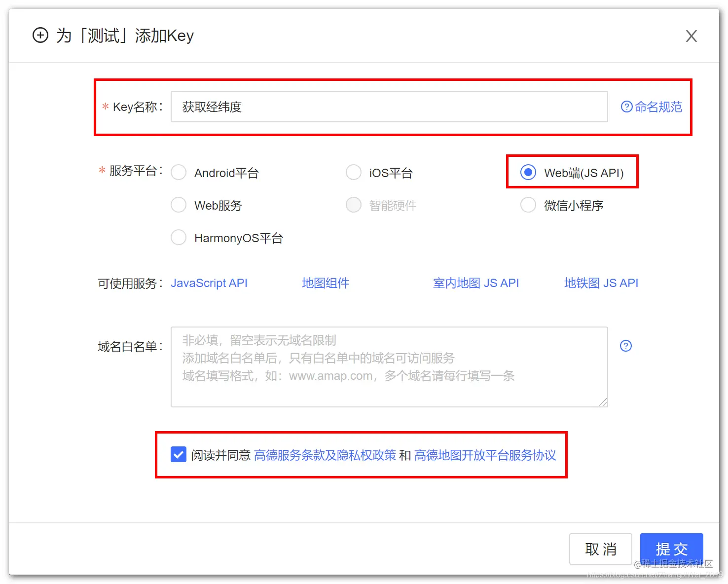
Task: Close the 添加Key dialog with the X
Action: 691,36
